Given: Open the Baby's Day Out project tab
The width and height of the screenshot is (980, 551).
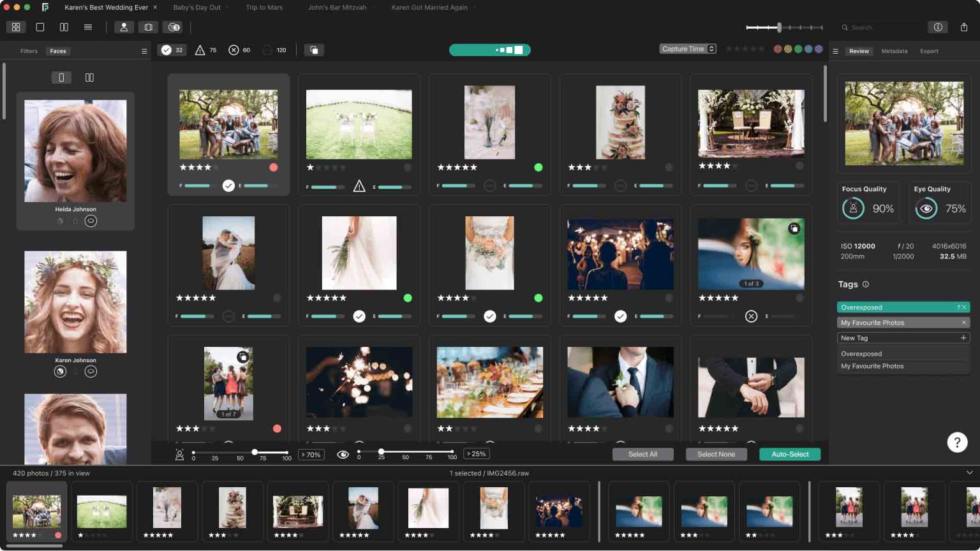Looking at the screenshot, I should tap(196, 8).
